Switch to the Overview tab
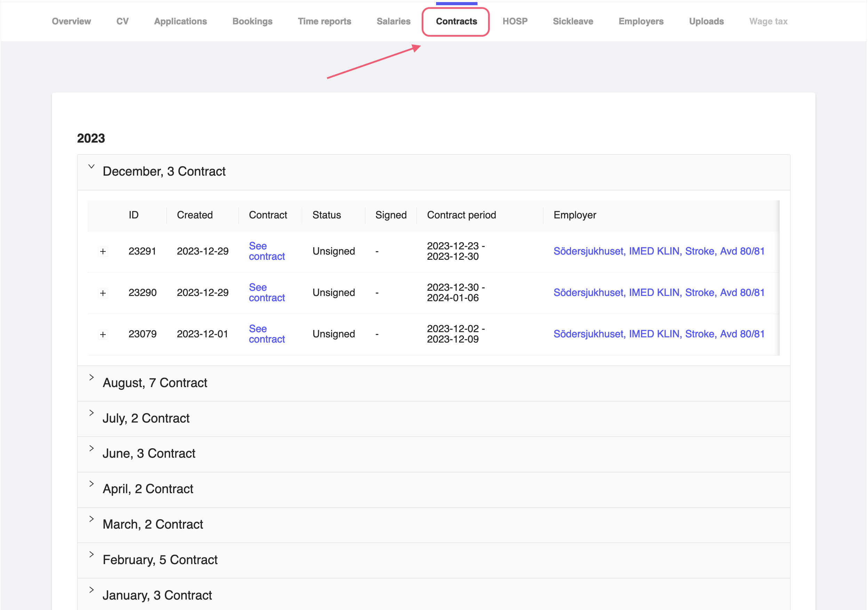The width and height of the screenshot is (868, 610). (71, 21)
